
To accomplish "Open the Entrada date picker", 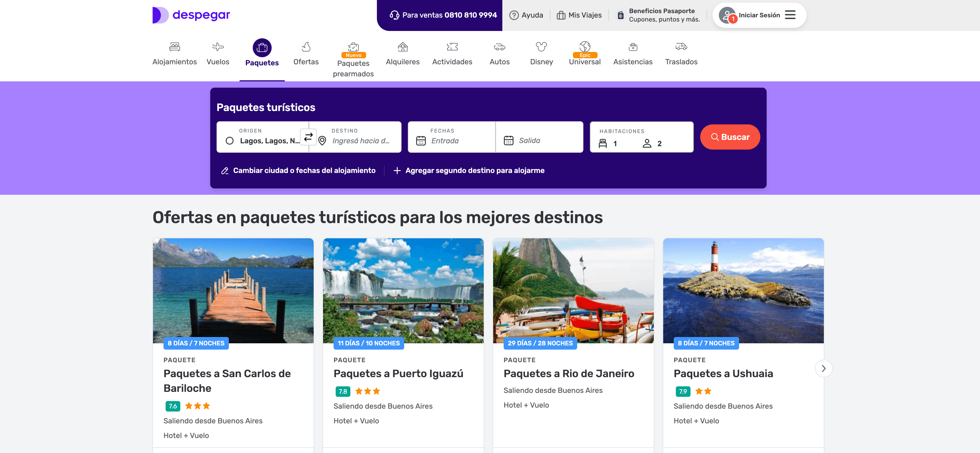I will click(451, 140).
